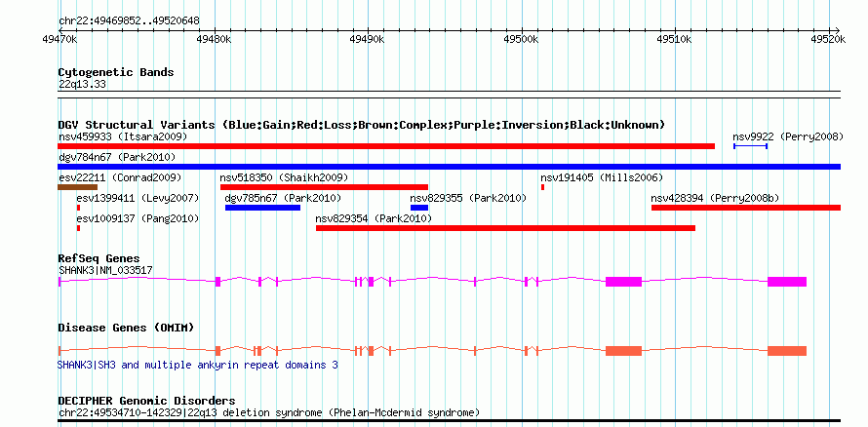The image size is (868, 427).
Task: Click the 49500k ruler label
Action: pos(521,39)
